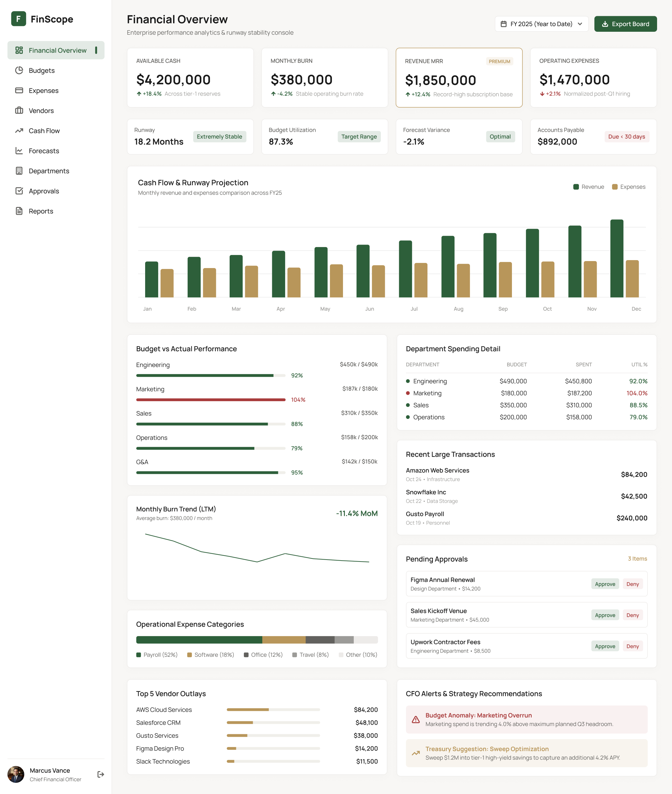Click the trending icon on Treasury Suggestion

[416, 753]
